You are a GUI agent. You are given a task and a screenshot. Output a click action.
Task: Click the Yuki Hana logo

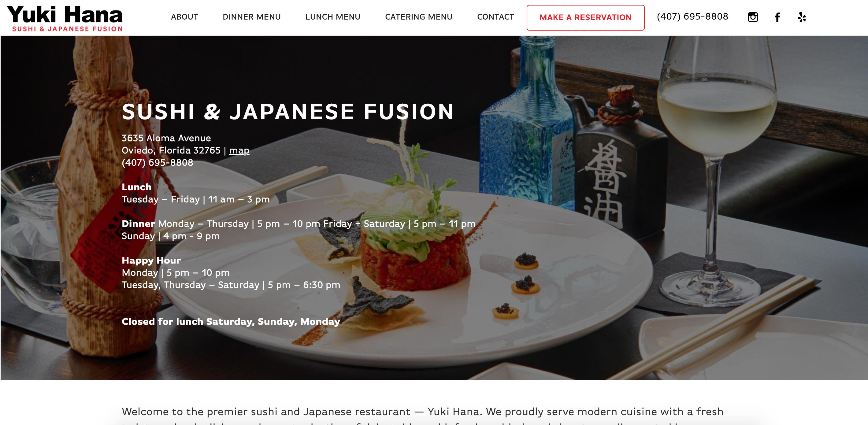coord(65,19)
